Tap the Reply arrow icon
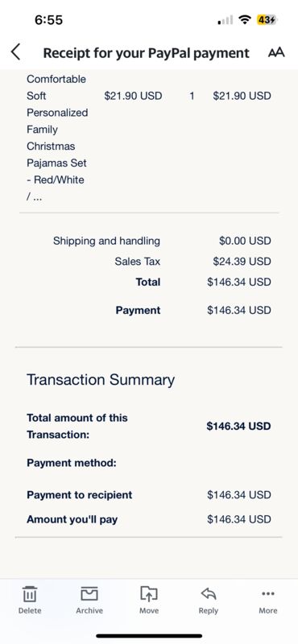298x644 pixels. coord(209,600)
